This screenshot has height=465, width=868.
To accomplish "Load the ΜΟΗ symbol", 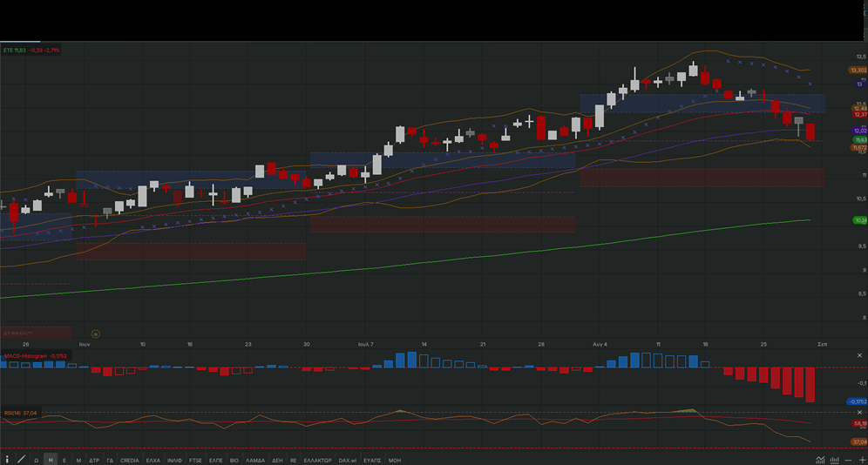I will pyautogui.click(x=395, y=460).
